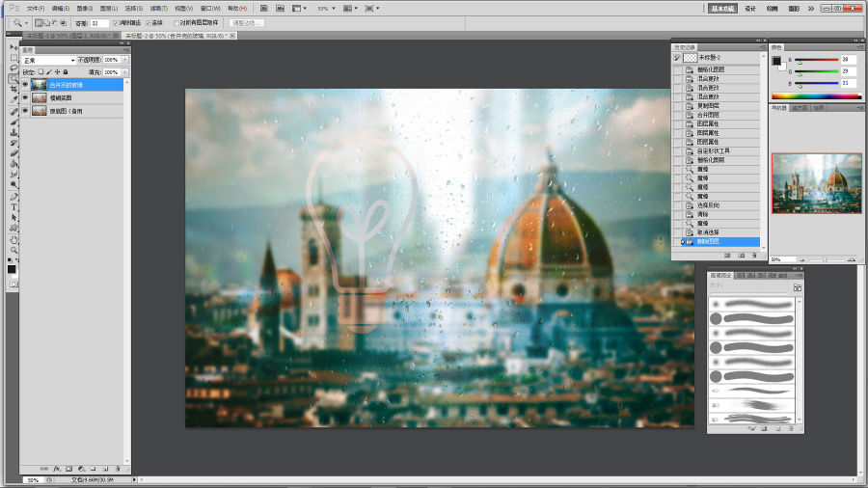This screenshot has height=488, width=868.
Task: Hide the top layer via eye icon
Action: [25, 85]
